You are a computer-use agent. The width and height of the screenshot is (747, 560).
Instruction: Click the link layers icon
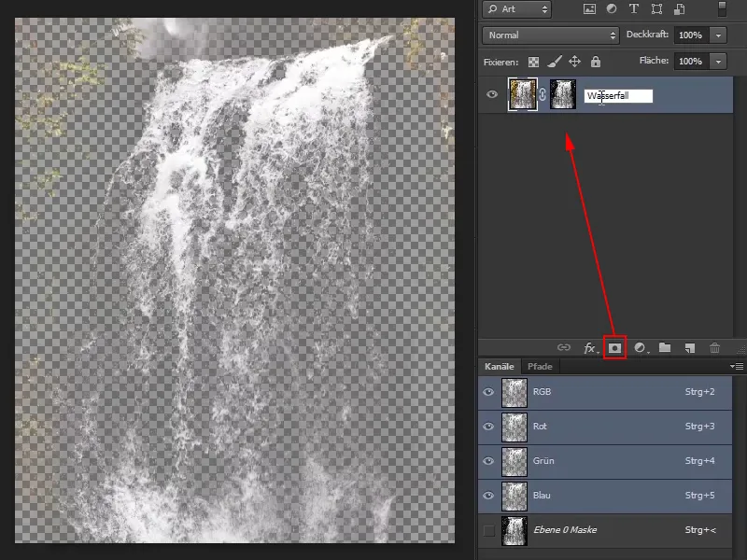point(564,347)
